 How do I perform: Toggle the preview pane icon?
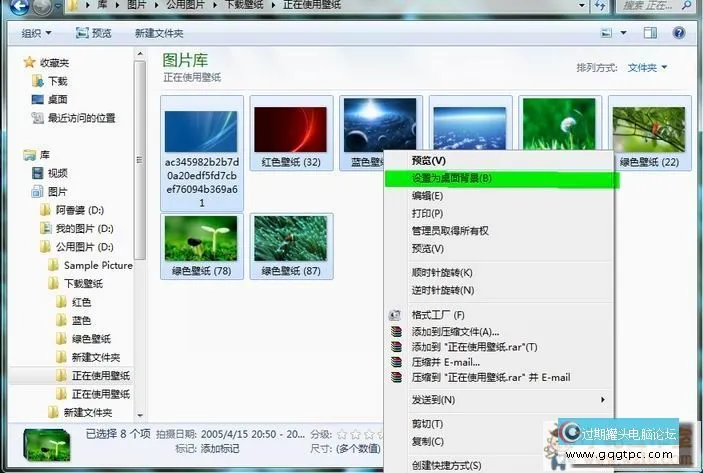650,33
